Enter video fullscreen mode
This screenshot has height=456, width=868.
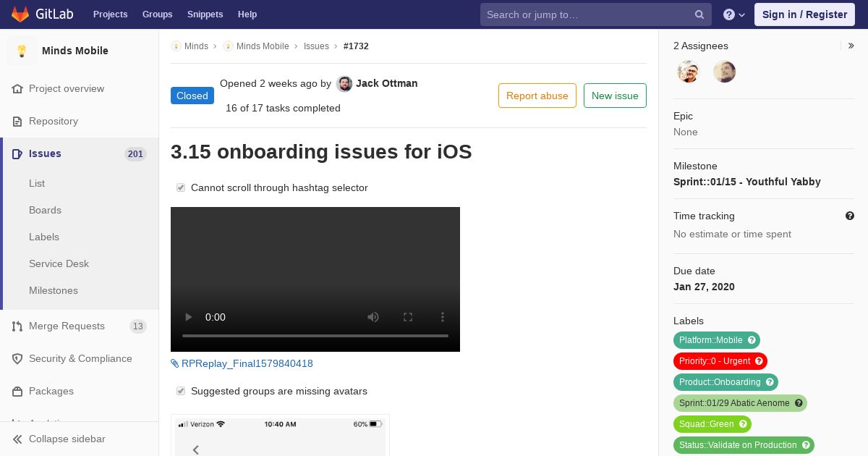(x=408, y=317)
